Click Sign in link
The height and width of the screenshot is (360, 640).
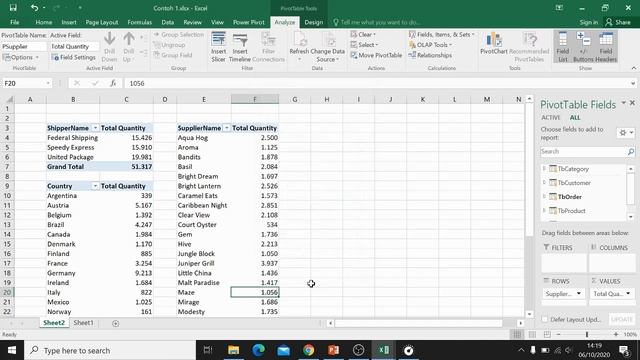pyautogui.click(x=589, y=22)
